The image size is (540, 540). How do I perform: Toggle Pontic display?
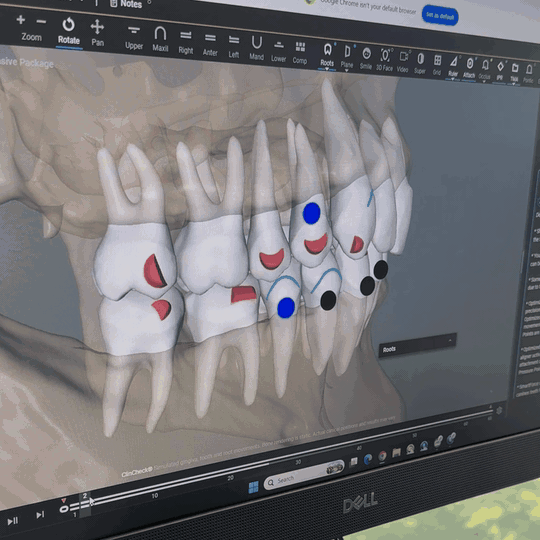(x=528, y=74)
